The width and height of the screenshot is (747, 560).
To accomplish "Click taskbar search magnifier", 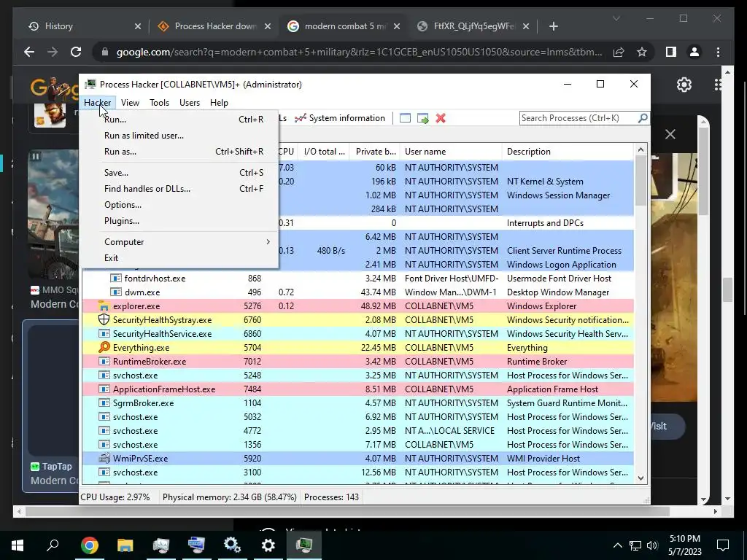I will coord(53,544).
